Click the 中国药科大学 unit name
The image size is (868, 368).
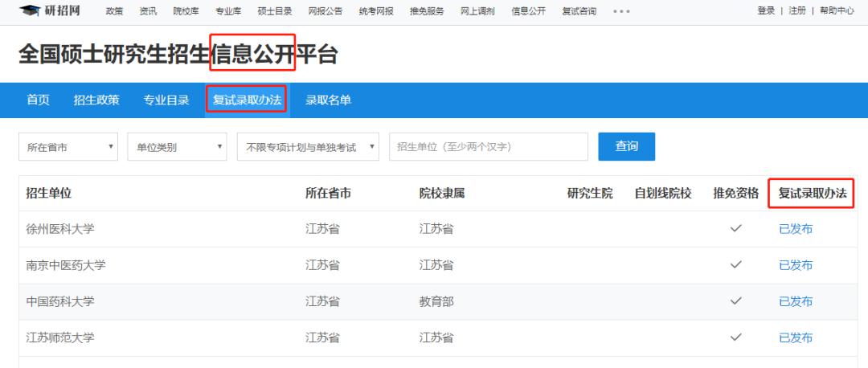pyautogui.click(x=59, y=301)
